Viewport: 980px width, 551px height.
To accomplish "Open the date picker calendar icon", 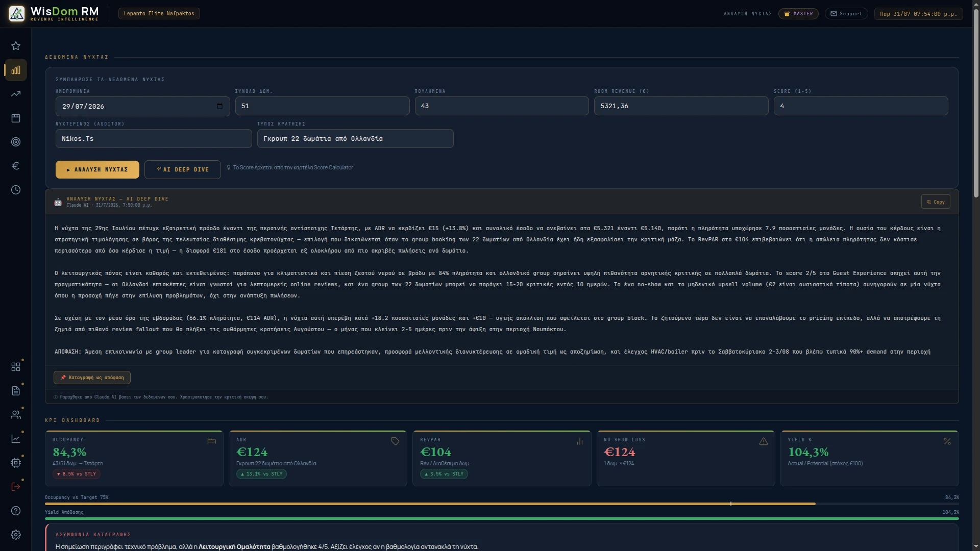I will 219,106.
